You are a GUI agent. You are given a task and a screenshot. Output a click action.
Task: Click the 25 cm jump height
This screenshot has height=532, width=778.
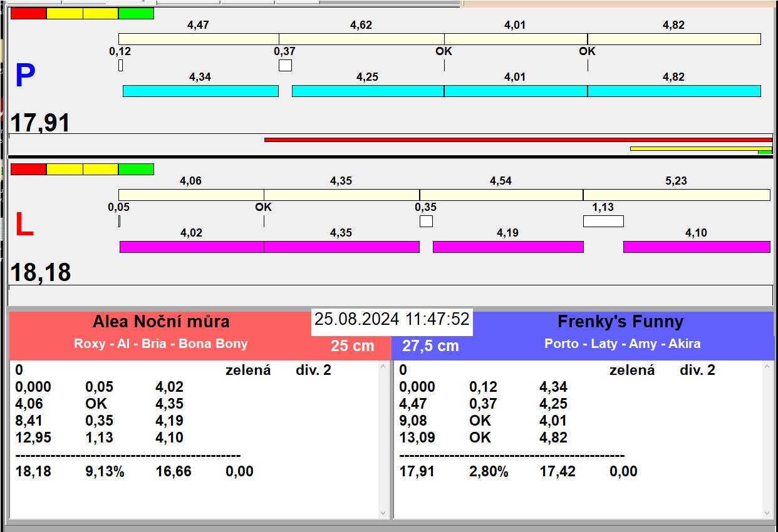click(x=353, y=345)
